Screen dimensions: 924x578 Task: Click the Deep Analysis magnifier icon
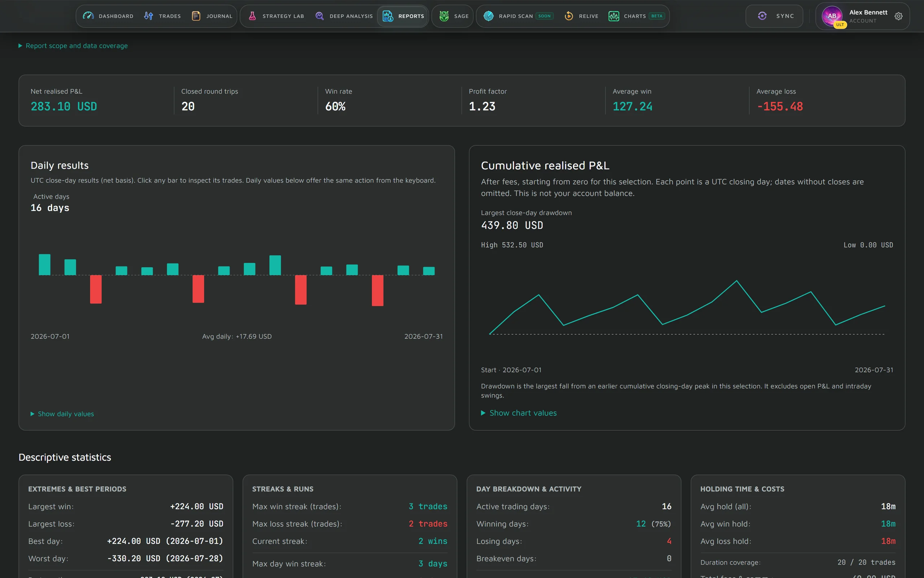319,16
